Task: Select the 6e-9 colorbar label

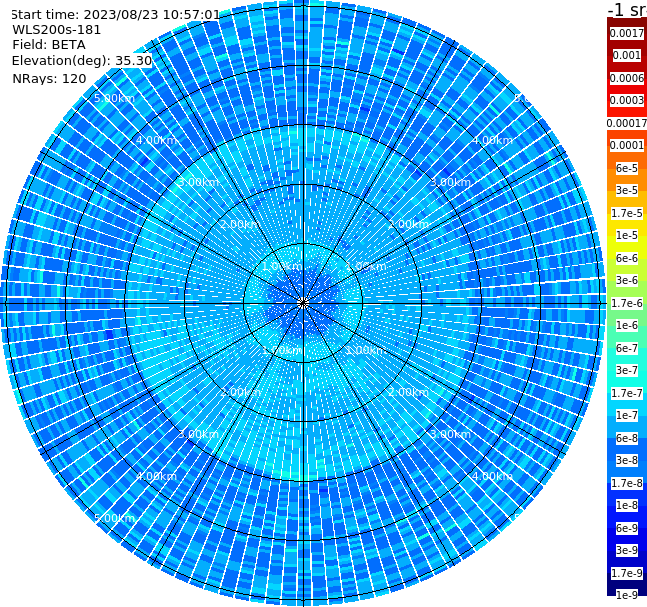Action: 627,528
